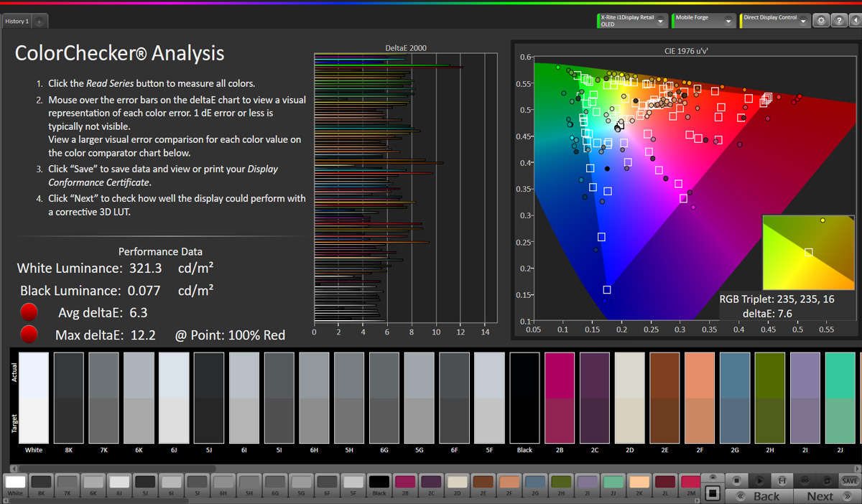The image size is (862, 504).
Task: Open help with the question mark icon
Action: coord(838,21)
